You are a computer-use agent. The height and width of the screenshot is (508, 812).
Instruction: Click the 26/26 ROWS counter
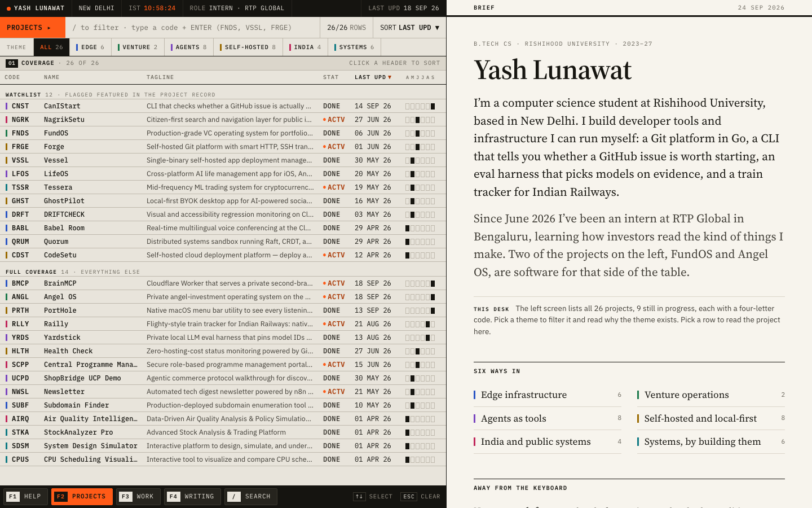point(346,27)
